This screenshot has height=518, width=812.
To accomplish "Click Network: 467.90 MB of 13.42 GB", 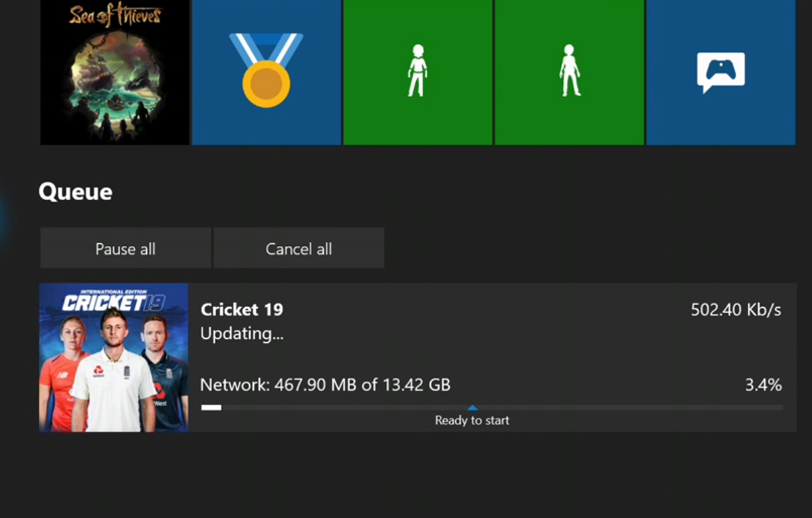I will [x=325, y=385].
